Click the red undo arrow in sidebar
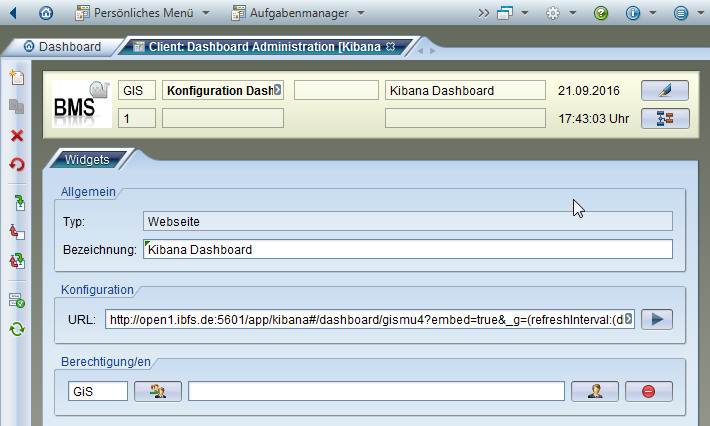The height and width of the screenshot is (426, 710). click(x=16, y=165)
